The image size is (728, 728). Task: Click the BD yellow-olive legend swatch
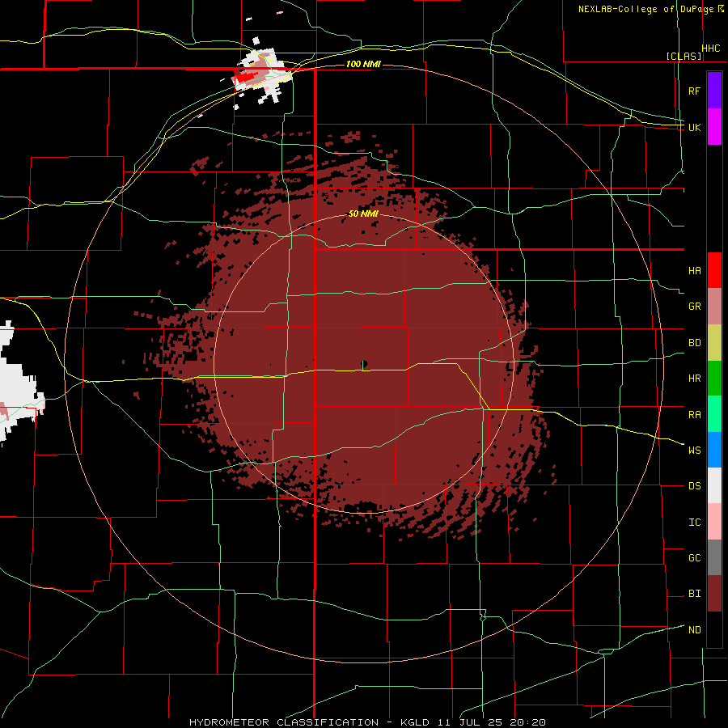coord(714,343)
